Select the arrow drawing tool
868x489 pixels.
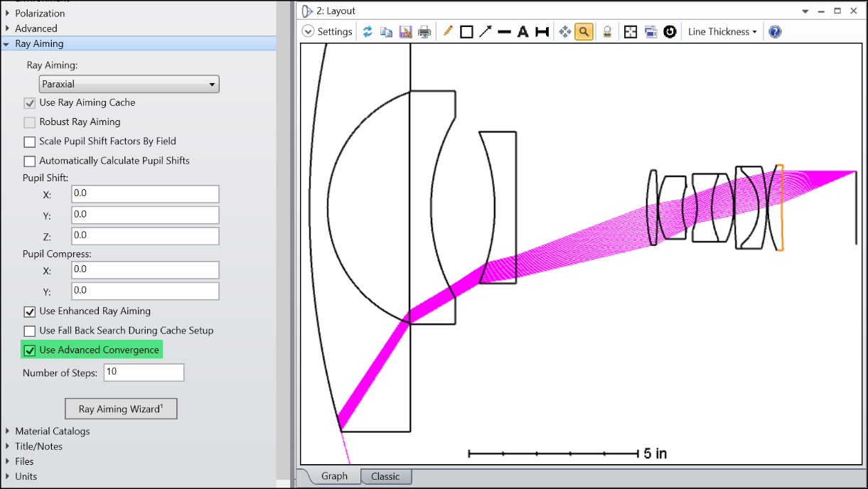pos(486,31)
